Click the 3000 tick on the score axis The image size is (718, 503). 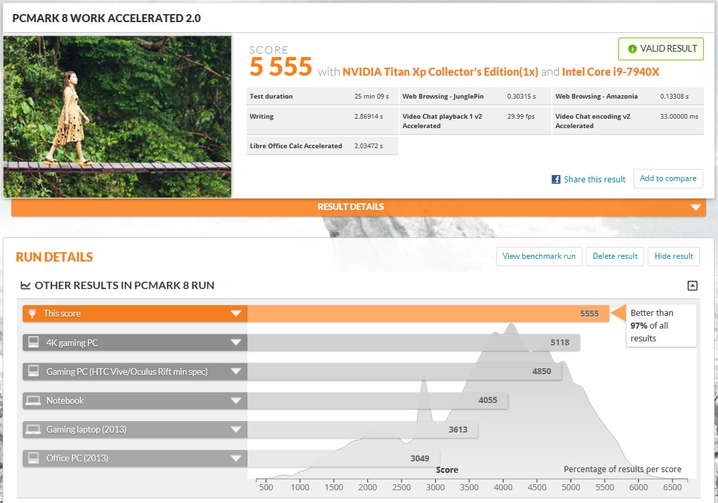(435, 487)
